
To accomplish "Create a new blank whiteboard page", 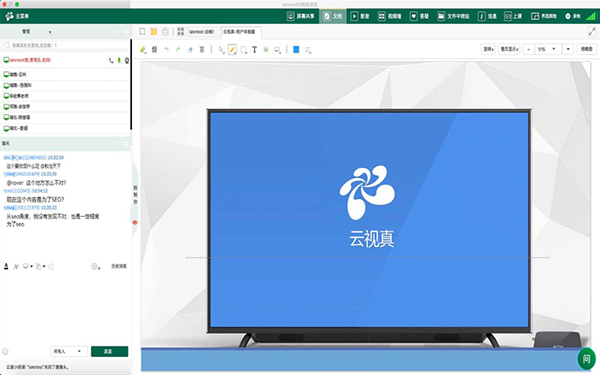I will point(142,31).
